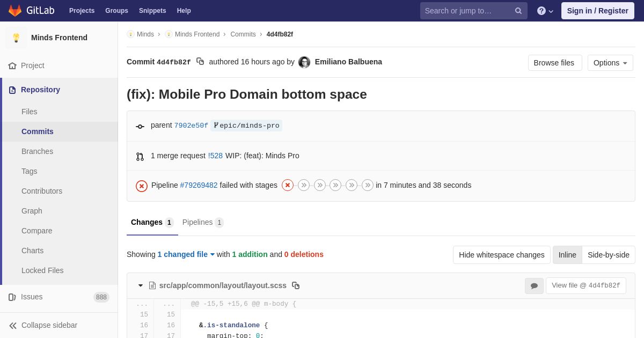644x338 pixels.
Task: Click Browse files button
Action: (x=555, y=63)
